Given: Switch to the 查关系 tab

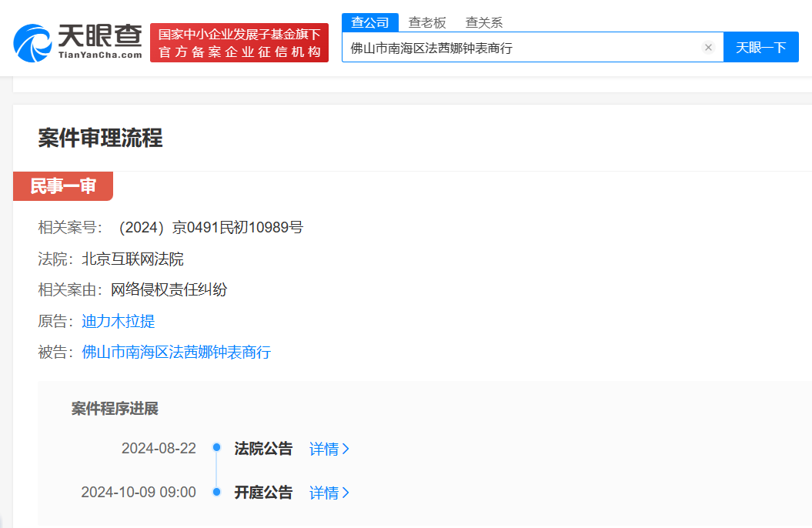Looking at the screenshot, I should (x=483, y=22).
